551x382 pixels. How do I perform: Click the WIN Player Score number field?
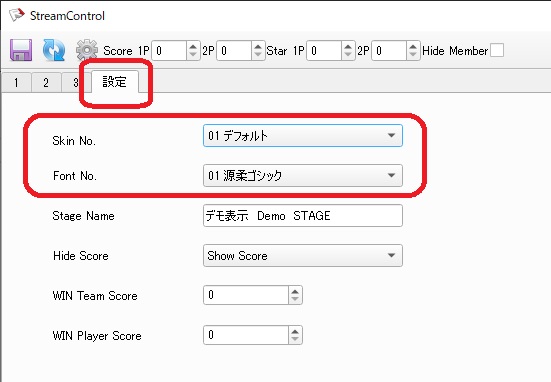246,335
